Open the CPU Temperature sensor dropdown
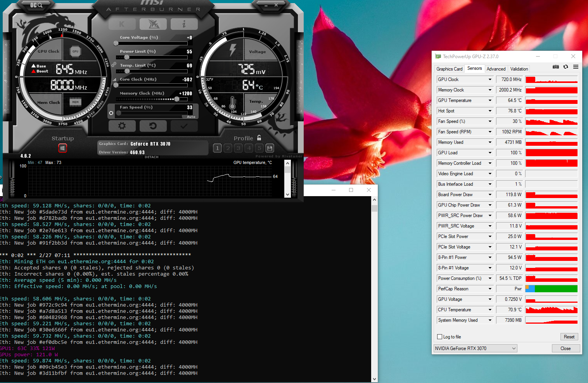Viewport: 588px width, 383px height. (490, 310)
